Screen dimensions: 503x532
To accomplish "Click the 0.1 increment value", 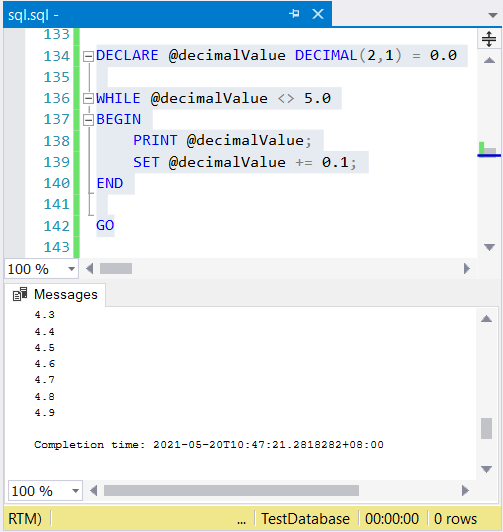I will pos(335,162).
